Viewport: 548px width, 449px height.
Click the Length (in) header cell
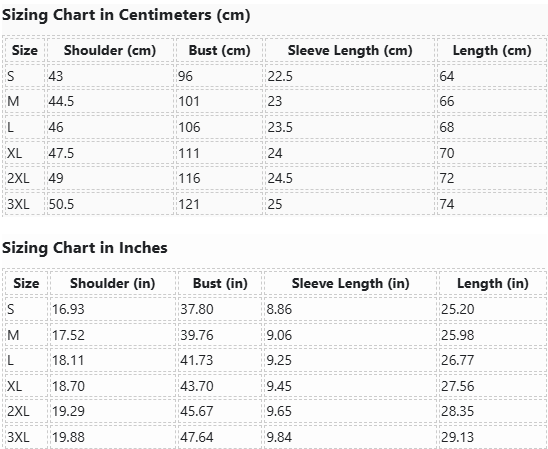point(493,283)
